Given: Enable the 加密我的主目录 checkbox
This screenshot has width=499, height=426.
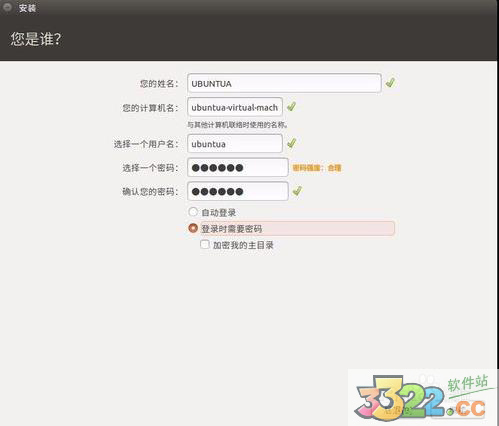Looking at the screenshot, I should pos(205,245).
